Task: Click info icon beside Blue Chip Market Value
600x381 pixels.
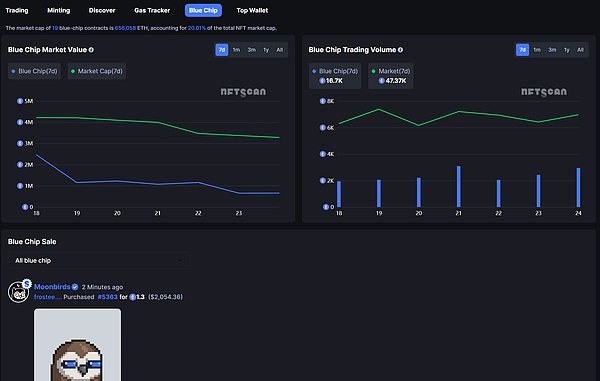Action: 91,50
